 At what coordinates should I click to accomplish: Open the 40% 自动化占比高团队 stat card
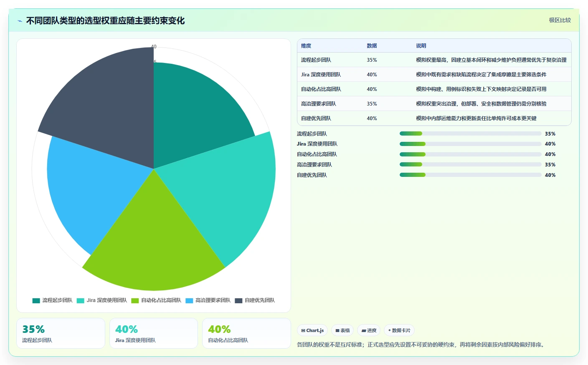point(246,333)
